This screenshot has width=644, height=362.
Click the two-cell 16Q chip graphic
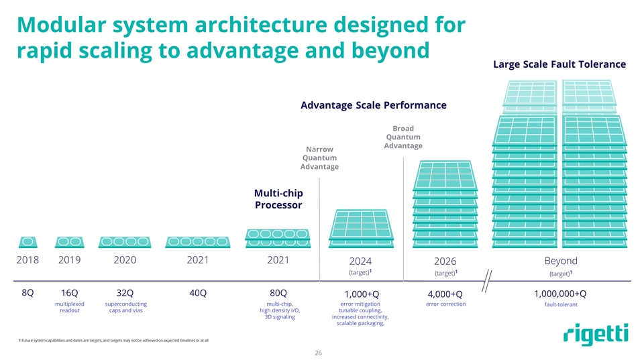69,242
